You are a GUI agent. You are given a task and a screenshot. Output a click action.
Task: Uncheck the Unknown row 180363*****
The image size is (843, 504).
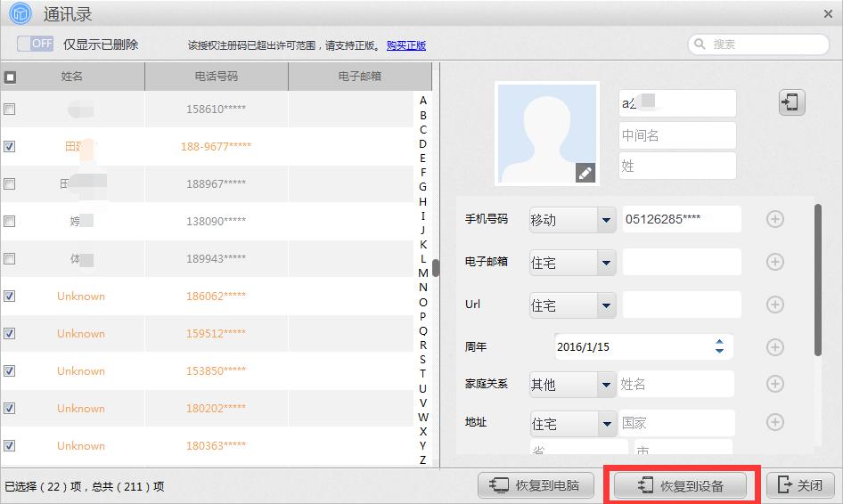click(x=9, y=445)
